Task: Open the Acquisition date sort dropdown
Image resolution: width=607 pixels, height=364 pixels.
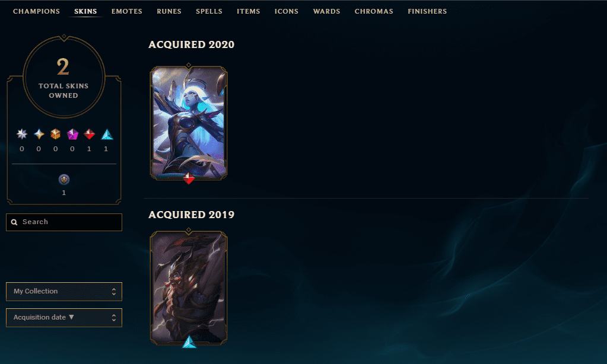Action: [64, 318]
